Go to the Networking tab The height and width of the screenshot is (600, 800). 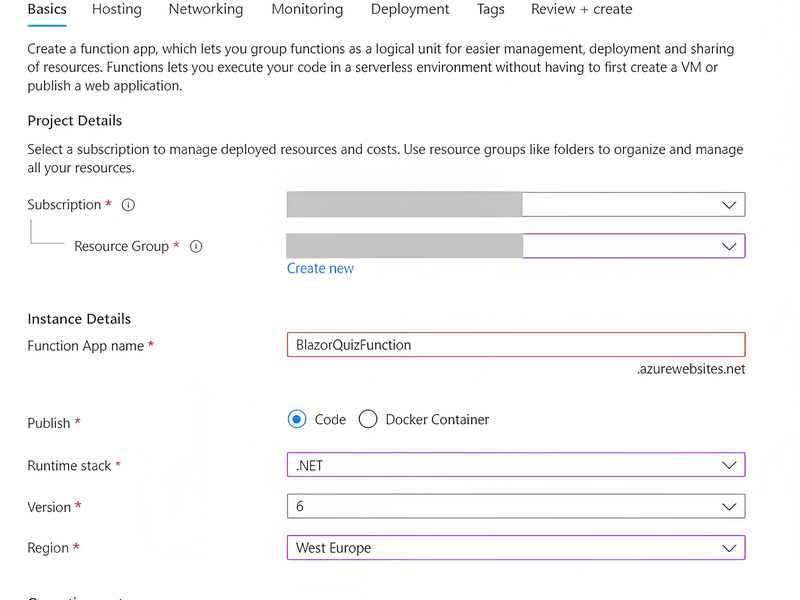tap(206, 9)
